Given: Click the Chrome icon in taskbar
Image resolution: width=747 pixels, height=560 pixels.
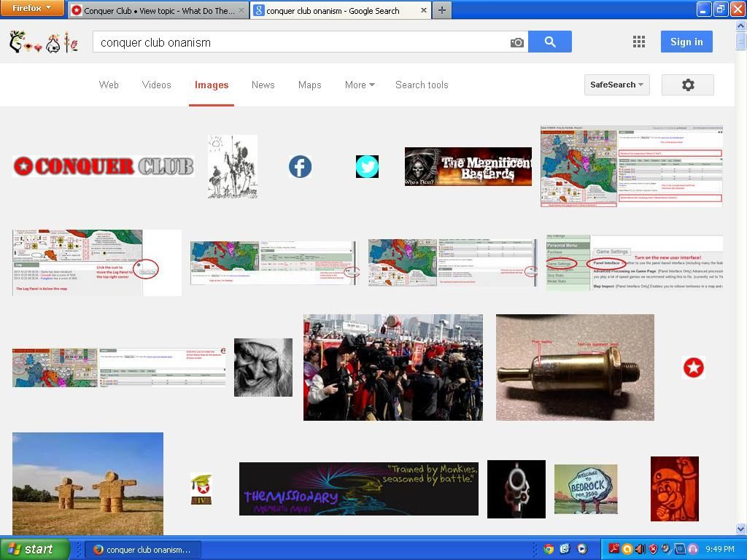Looking at the screenshot, I should pyautogui.click(x=549, y=549).
